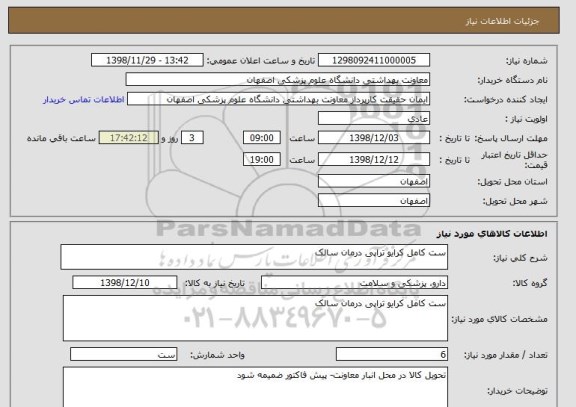Click the گروه کالا label
This screenshot has height=407, width=576.
[530, 283]
